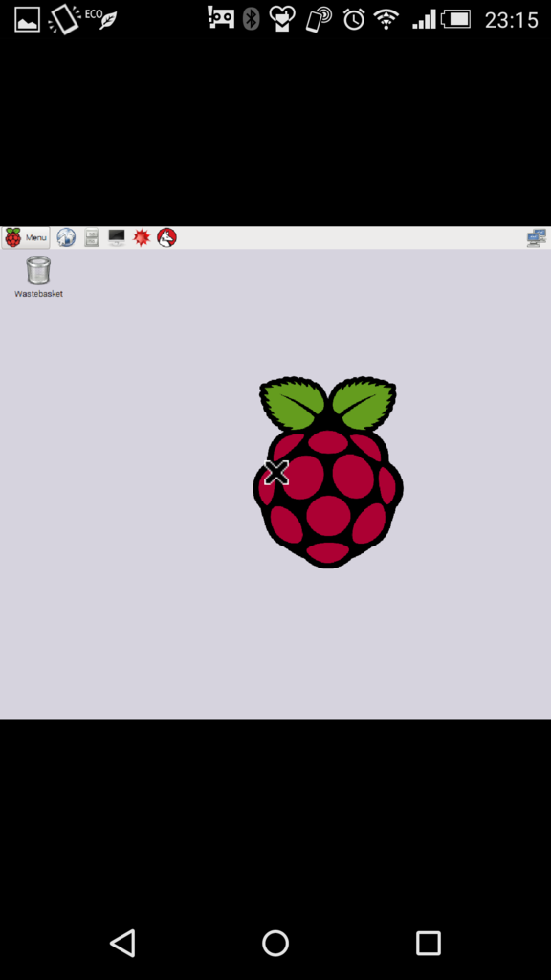Tap the Bluetooth status bar icon
This screenshot has height=980, width=551.
tap(252, 19)
